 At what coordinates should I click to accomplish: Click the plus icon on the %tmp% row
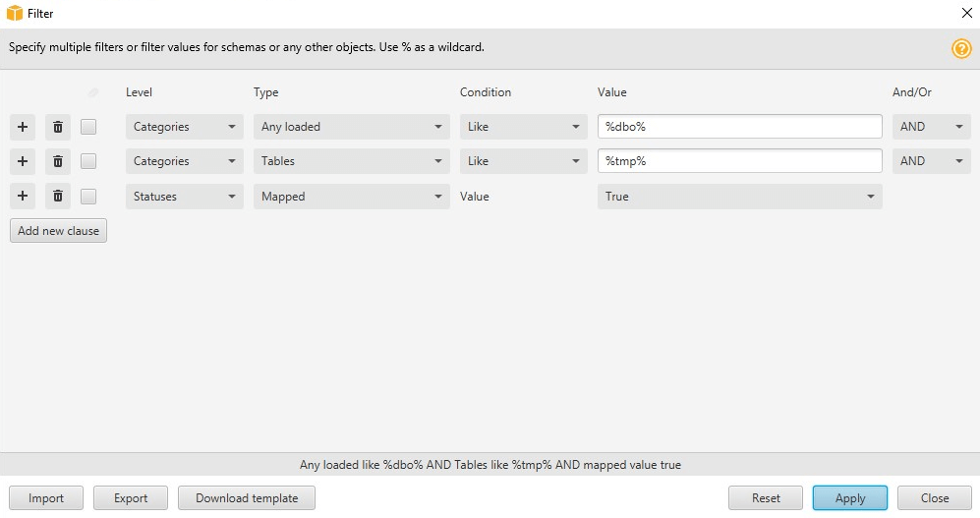click(23, 161)
